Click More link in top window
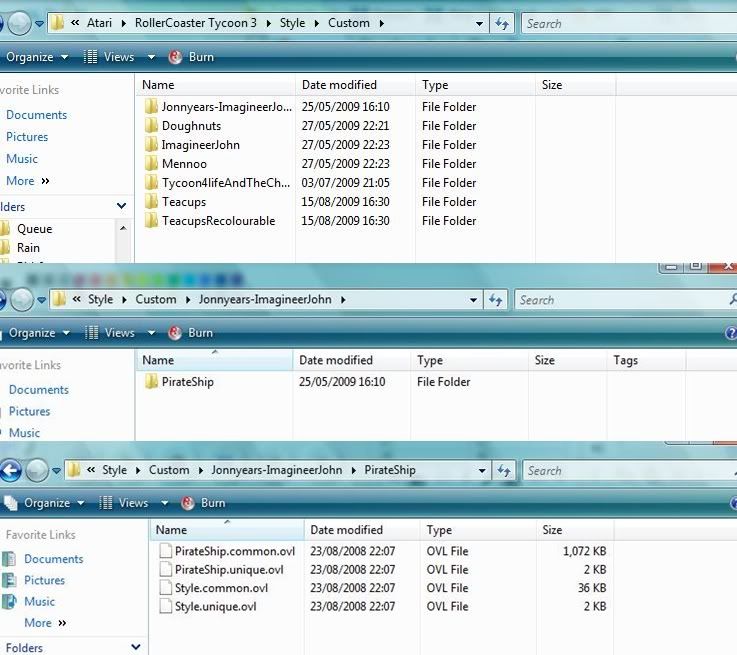Screen dimensions: 737x655 (27, 181)
